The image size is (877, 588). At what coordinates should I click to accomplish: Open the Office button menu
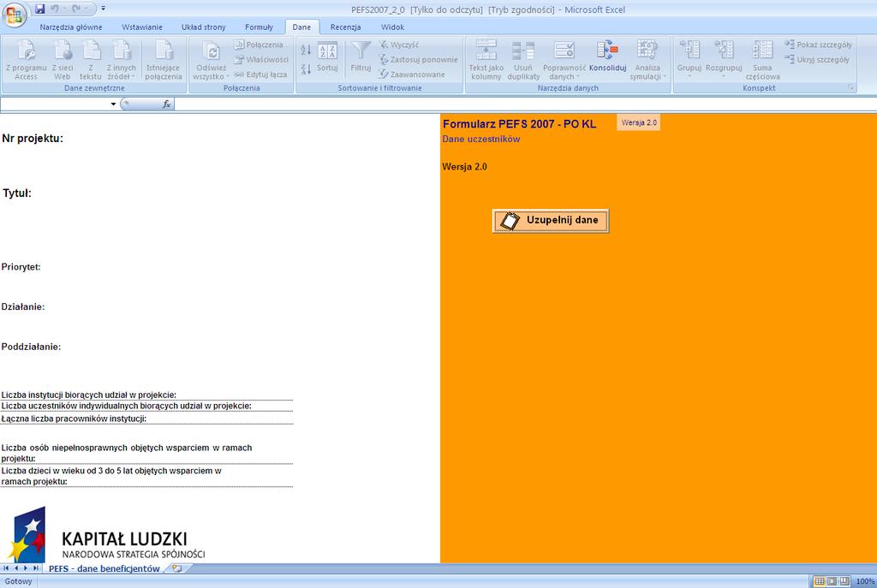point(15,15)
